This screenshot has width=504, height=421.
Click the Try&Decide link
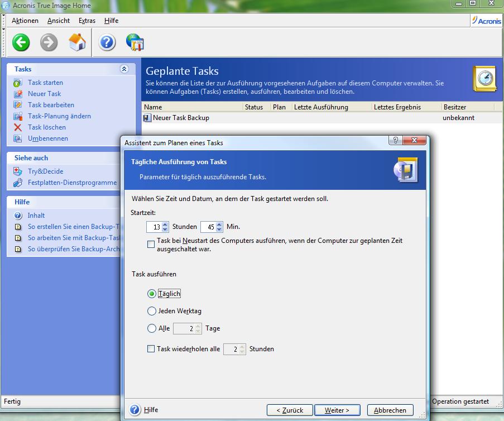[x=46, y=171]
